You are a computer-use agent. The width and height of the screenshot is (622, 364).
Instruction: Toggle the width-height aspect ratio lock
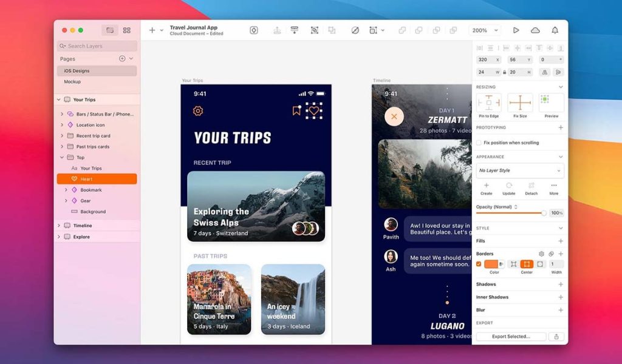[x=505, y=72]
